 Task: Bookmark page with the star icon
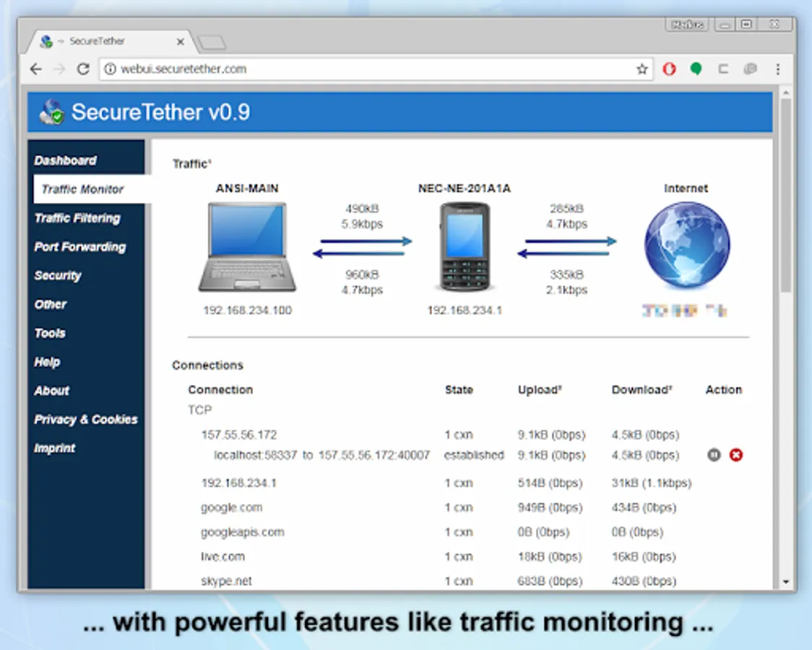[x=642, y=69]
